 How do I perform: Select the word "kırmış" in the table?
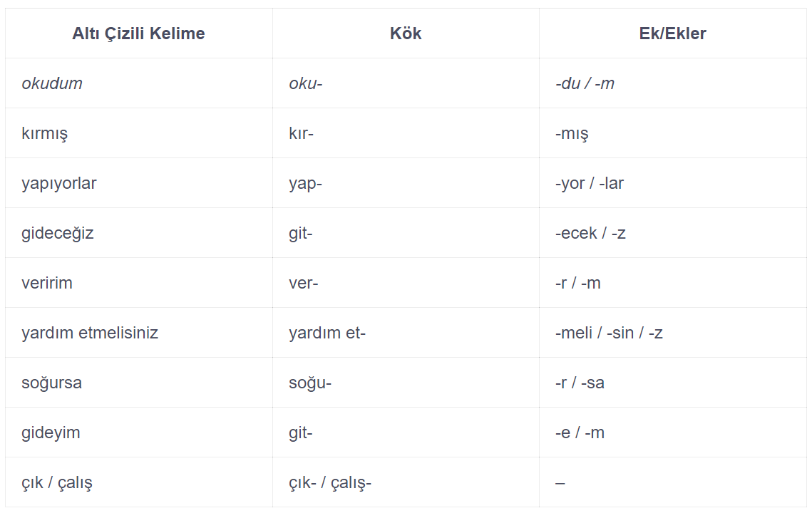point(45,133)
